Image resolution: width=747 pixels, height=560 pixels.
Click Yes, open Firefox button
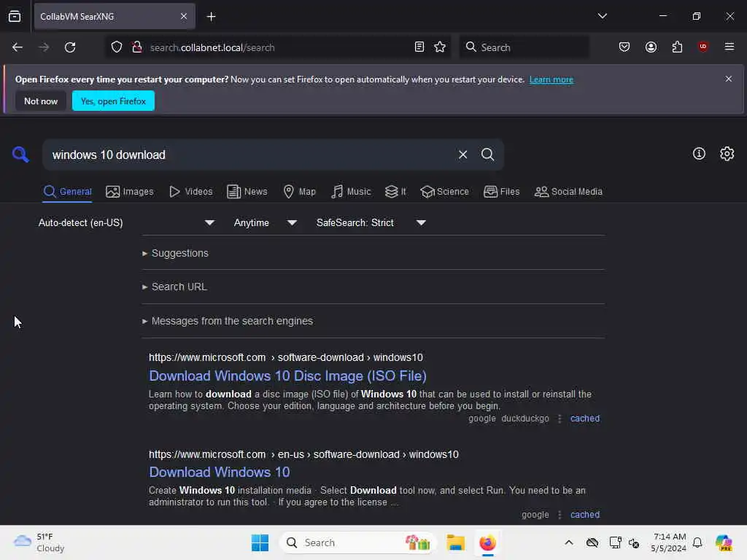pyautogui.click(x=113, y=101)
